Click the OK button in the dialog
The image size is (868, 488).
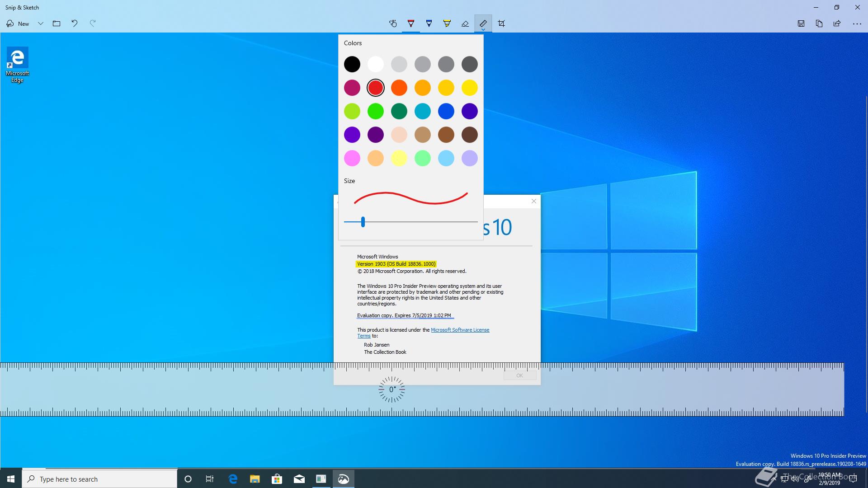[x=520, y=375]
